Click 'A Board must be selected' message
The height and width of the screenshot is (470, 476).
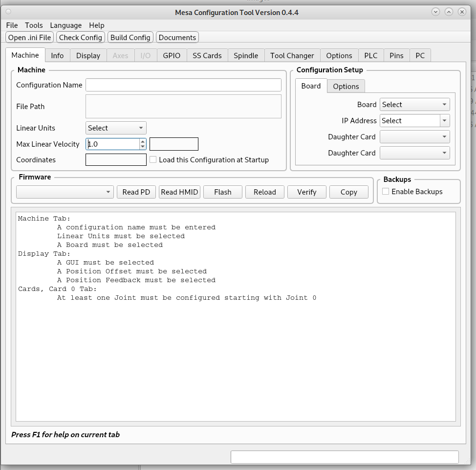click(110, 245)
